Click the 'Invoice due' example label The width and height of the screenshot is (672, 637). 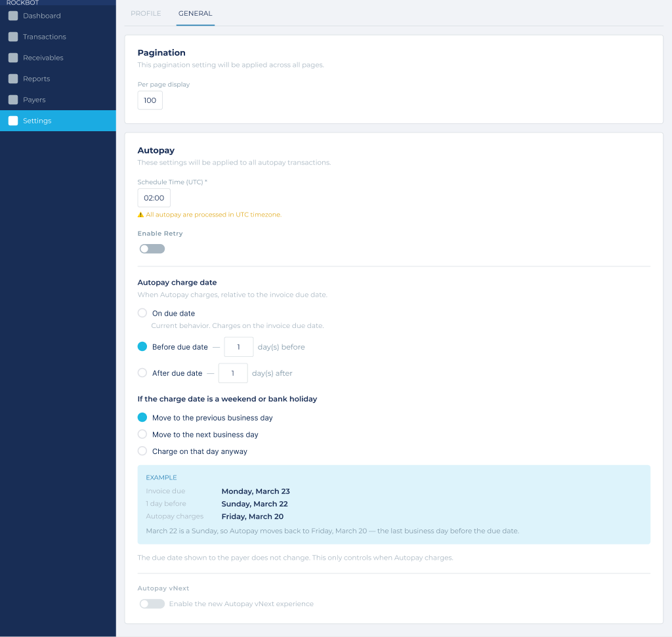click(165, 491)
